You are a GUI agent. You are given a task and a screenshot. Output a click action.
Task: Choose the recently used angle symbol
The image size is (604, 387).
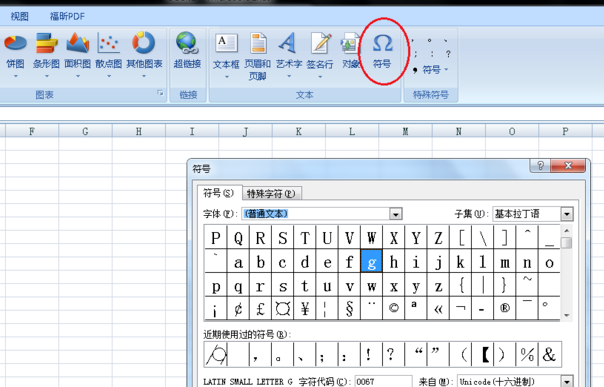(216, 354)
